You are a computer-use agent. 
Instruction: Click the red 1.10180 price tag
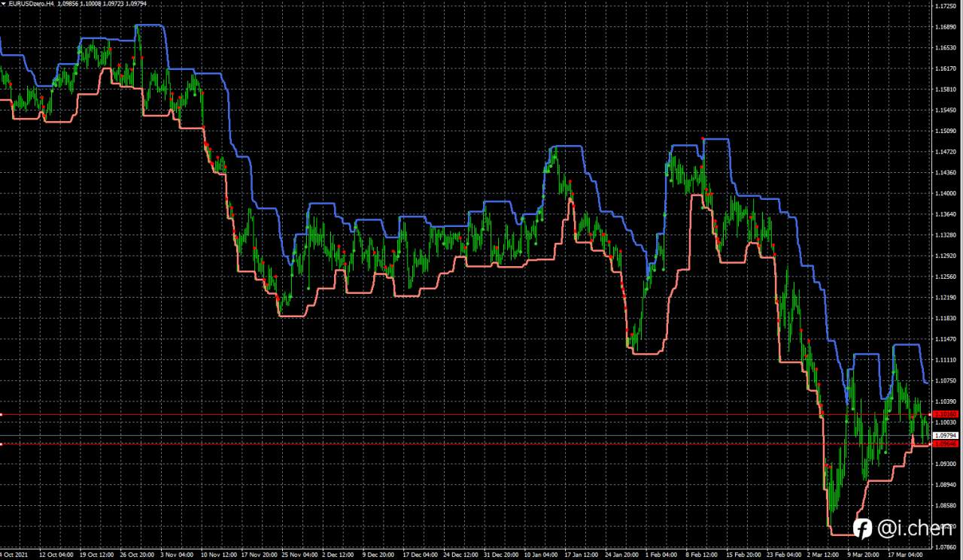[x=945, y=414]
